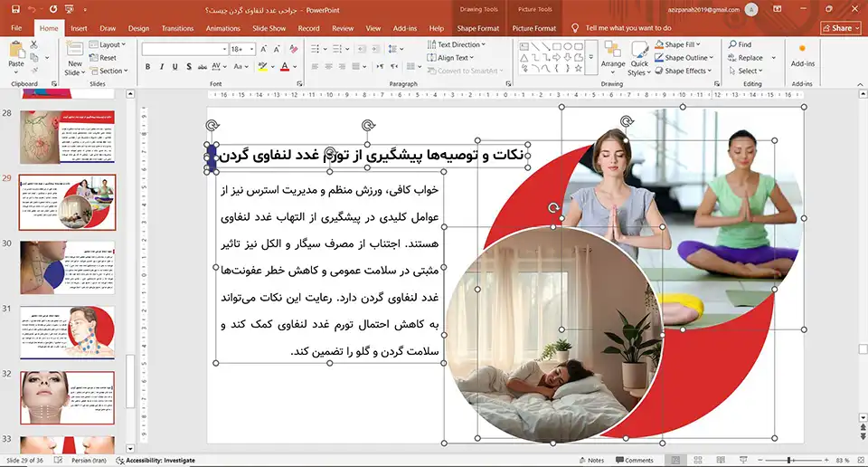The width and height of the screenshot is (868, 467).
Task: Click the Decrease List Level indent icon
Action: [362, 49]
